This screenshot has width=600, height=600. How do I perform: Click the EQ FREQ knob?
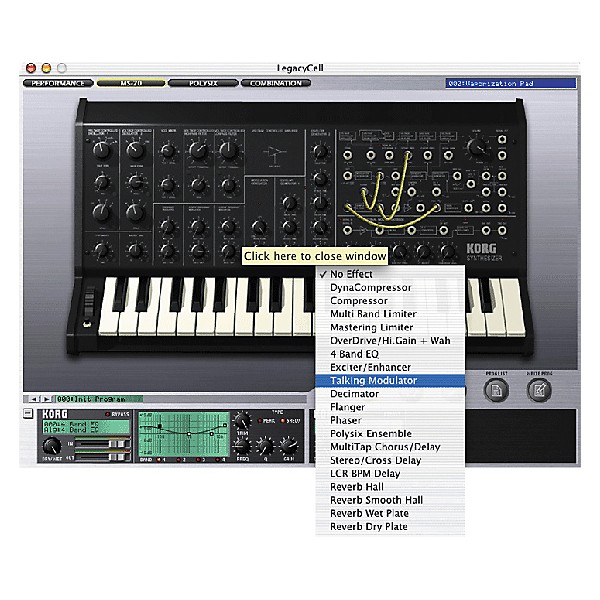coord(242,446)
